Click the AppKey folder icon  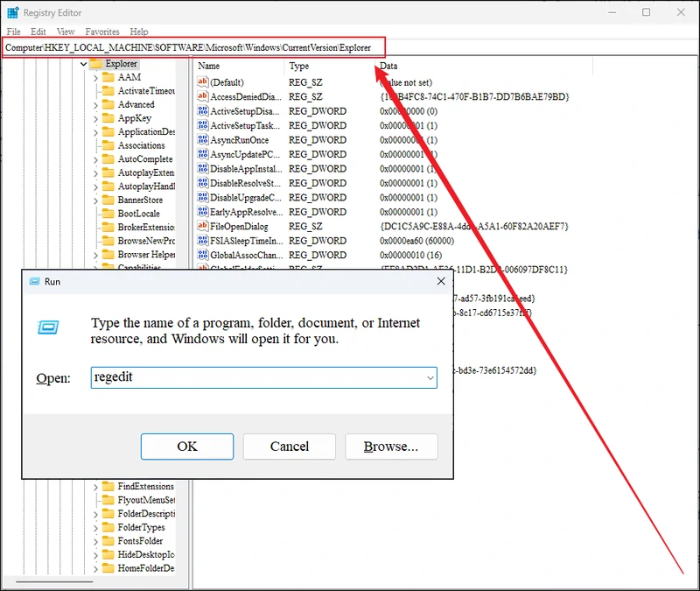[108, 118]
